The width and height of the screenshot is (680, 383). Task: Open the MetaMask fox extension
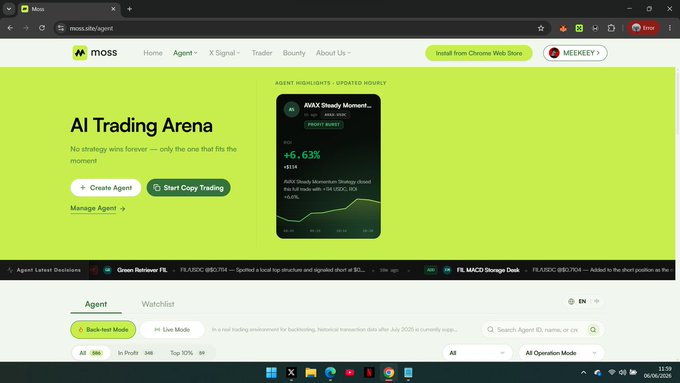point(563,28)
